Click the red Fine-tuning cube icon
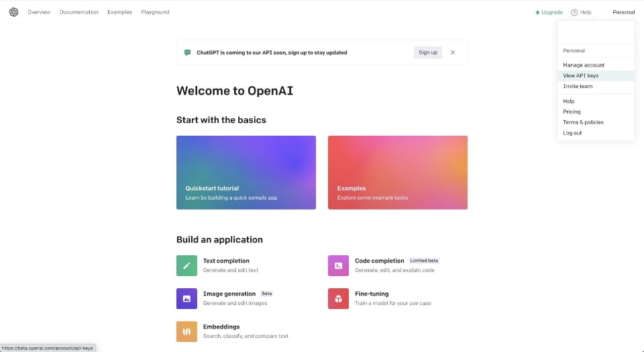 pyautogui.click(x=338, y=298)
